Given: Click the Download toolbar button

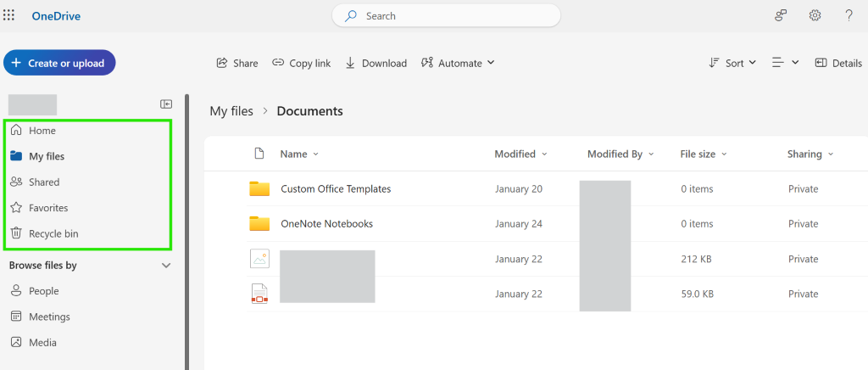Looking at the screenshot, I should pyautogui.click(x=376, y=63).
